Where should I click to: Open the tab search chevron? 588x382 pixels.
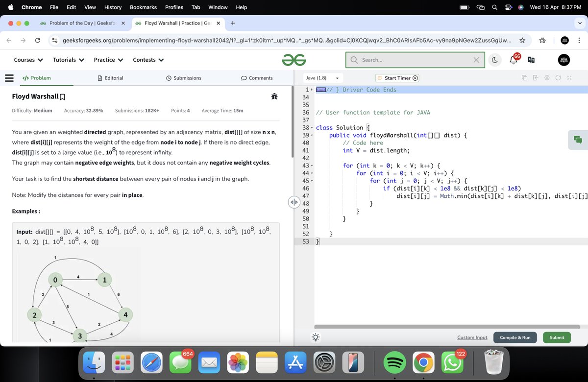click(x=579, y=23)
